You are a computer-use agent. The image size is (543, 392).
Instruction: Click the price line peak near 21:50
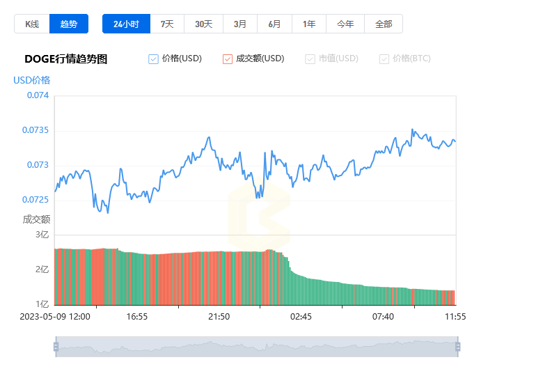point(209,137)
